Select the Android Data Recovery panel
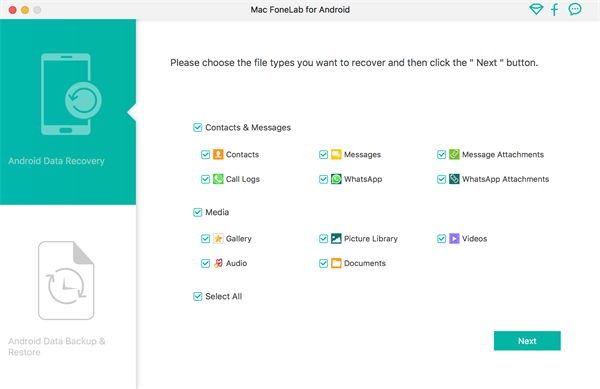This screenshot has width=600, height=389. (68, 112)
